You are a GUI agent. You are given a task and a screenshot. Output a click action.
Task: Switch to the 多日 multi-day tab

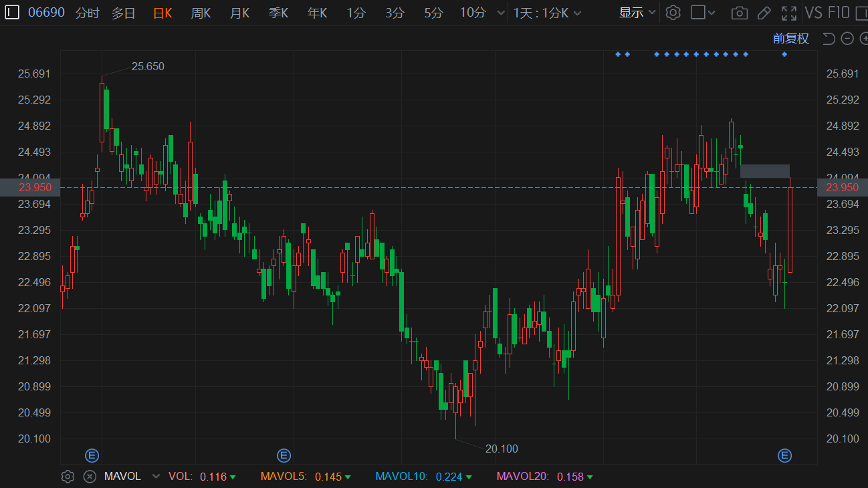[x=123, y=13]
